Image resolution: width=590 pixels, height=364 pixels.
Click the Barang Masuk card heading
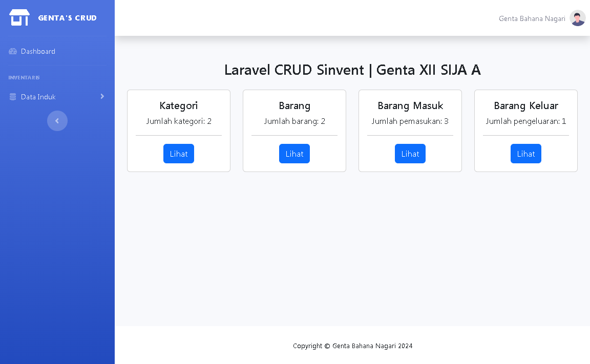click(410, 105)
